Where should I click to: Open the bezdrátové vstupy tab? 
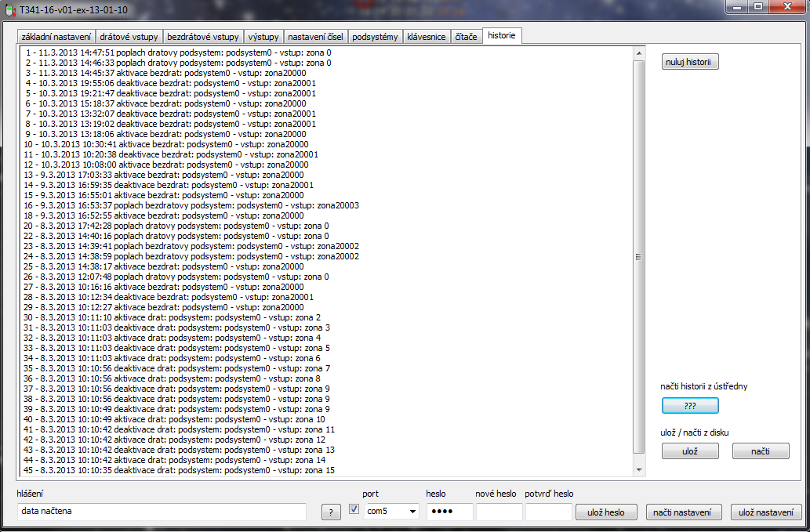pos(203,37)
